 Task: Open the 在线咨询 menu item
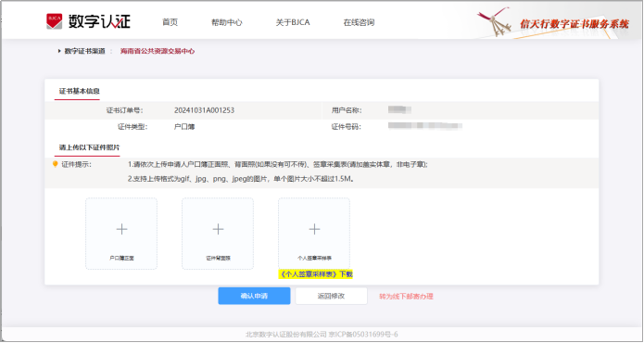pyautogui.click(x=359, y=22)
